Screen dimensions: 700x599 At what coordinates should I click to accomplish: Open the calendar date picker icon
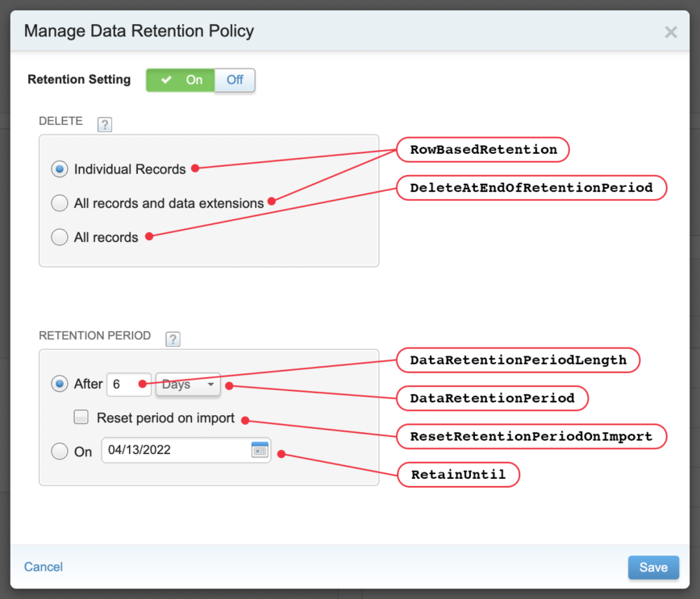point(260,451)
